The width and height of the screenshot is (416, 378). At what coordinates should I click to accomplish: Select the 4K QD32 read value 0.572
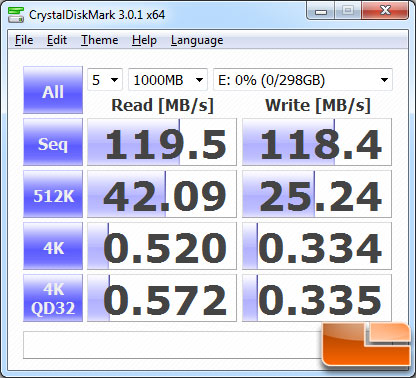(x=162, y=298)
